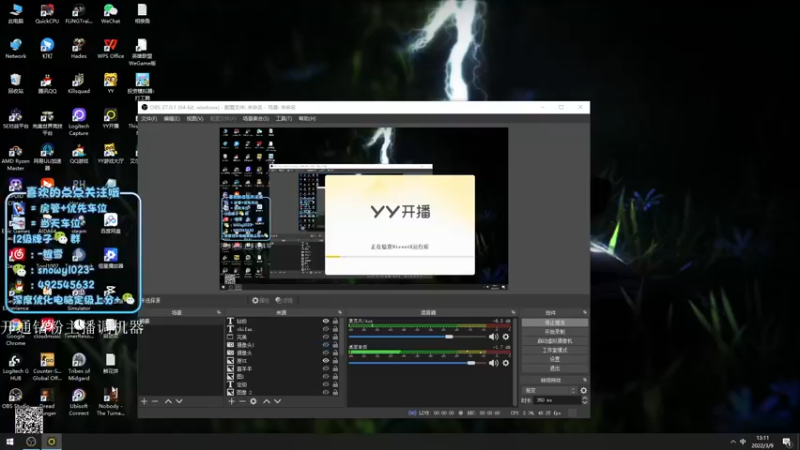Open the 桌面音频 channel's gear settings in the mixer

tap(506, 363)
